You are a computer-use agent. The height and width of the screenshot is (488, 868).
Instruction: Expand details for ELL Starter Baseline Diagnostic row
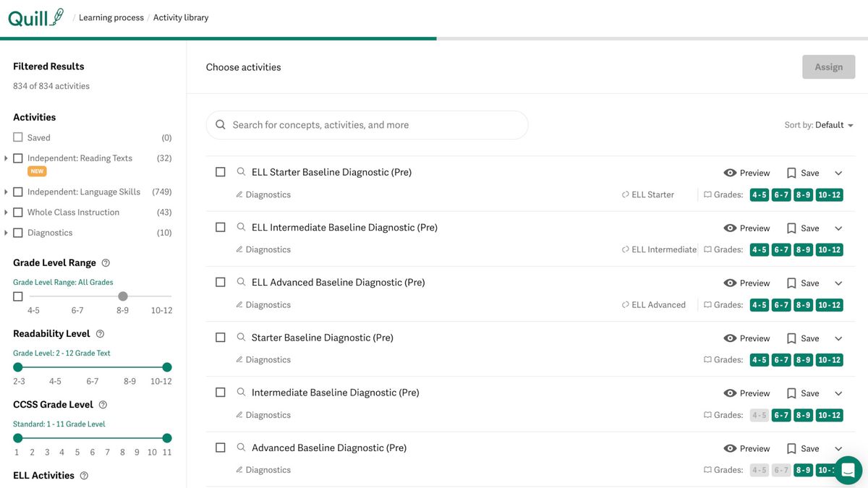click(x=838, y=173)
